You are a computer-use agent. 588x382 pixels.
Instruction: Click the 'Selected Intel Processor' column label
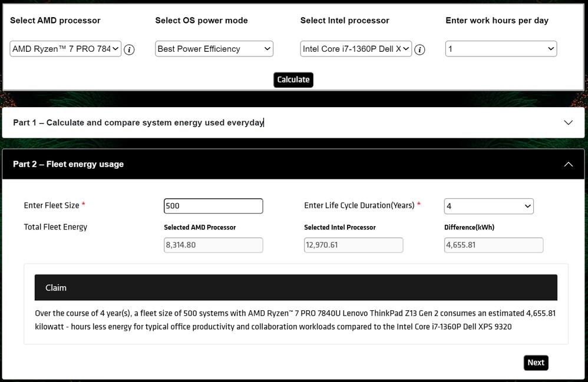340,227
